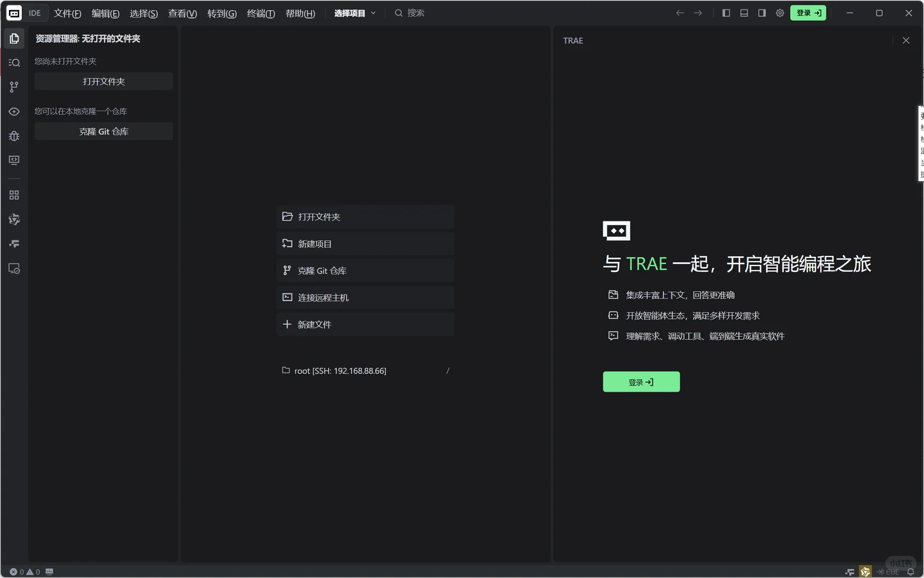924x578 pixels.
Task: Click the text 集成丰富上下文, 回答更准确
Action: pyautogui.click(x=680, y=295)
